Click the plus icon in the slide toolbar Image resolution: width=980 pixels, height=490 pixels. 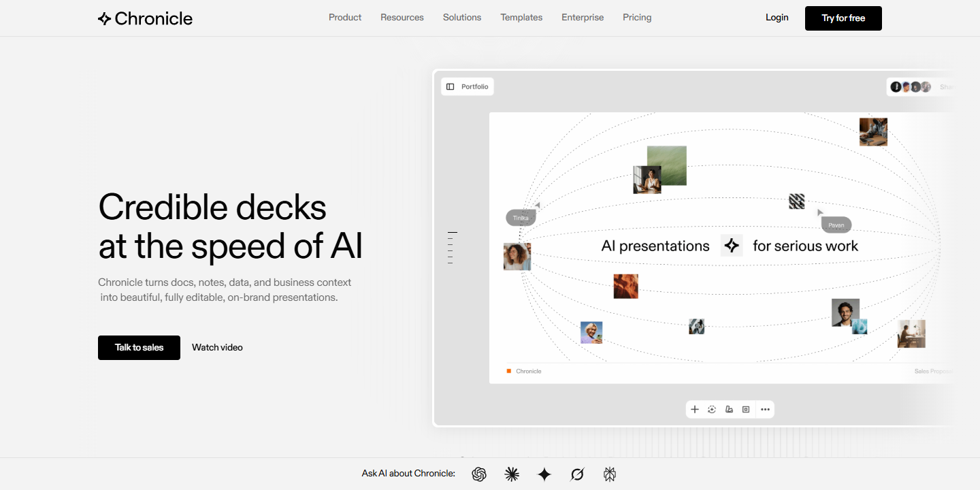pos(695,409)
